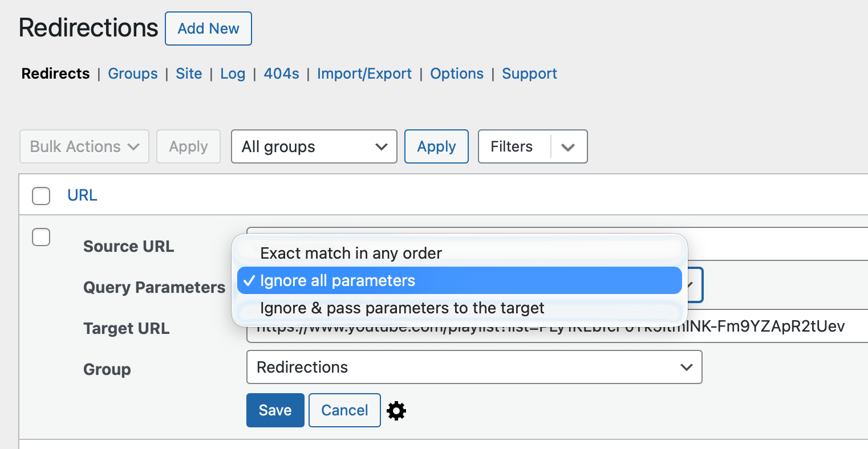The image size is (868, 449).
Task: Click the Add New button
Action: coord(208,28)
